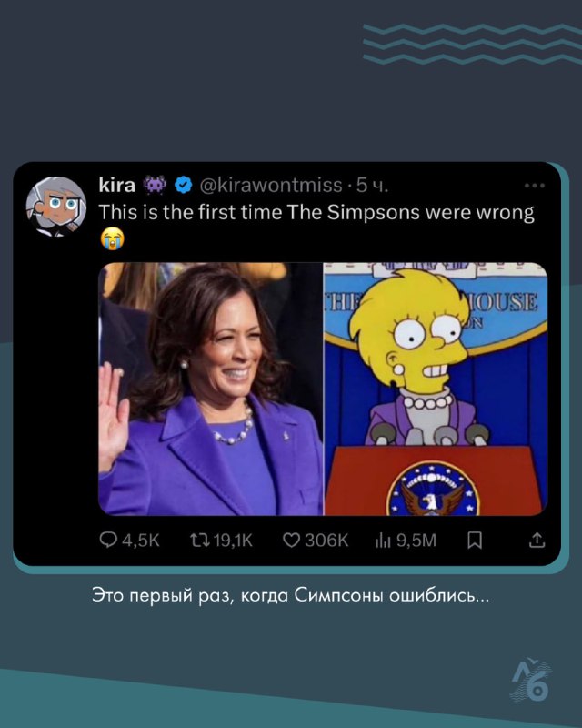Click the Russian caption below the tweet
Viewport: 582px width, 728px height.
point(290,595)
